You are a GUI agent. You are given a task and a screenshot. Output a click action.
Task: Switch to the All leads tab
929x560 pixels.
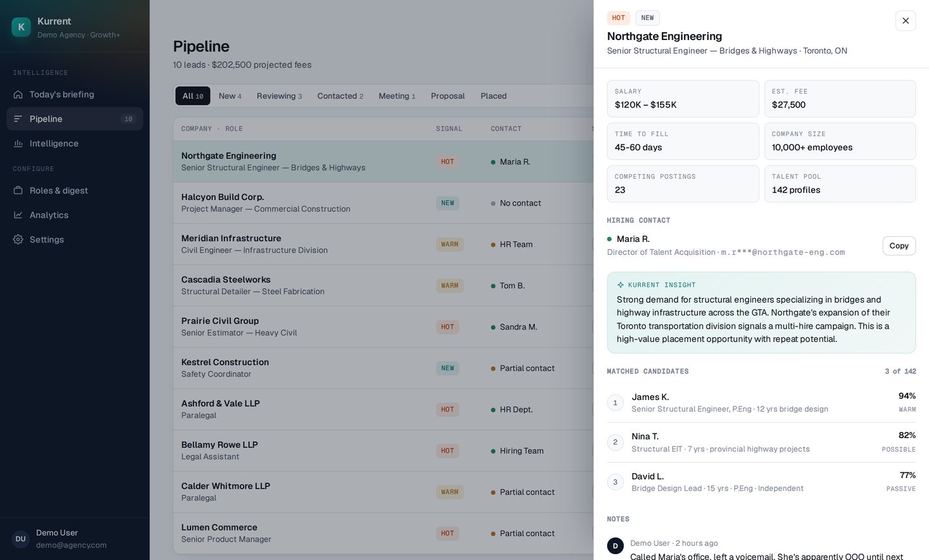[193, 96]
